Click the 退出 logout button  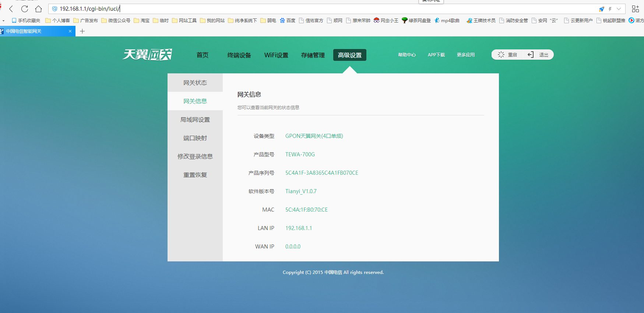click(538, 55)
